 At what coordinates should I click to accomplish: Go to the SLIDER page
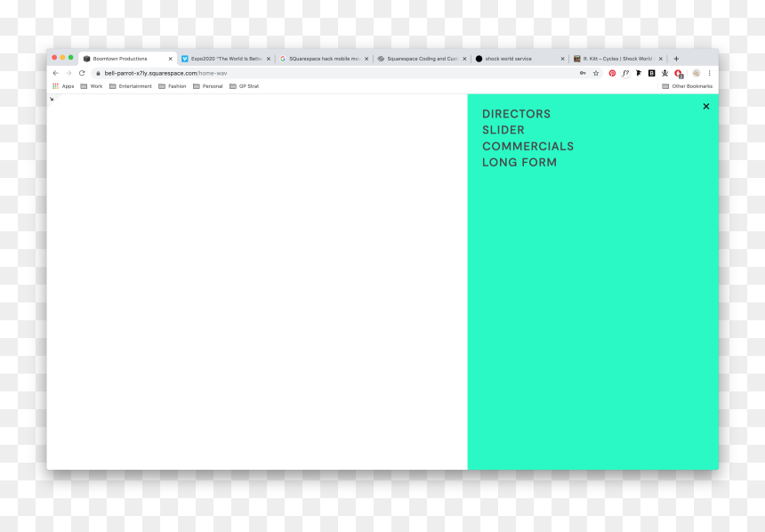coord(503,130)
